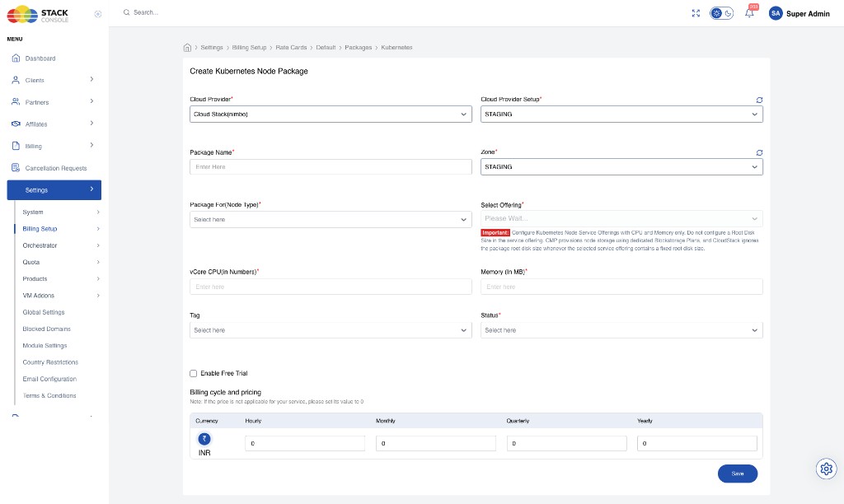Expand the Partners menu chevron
The image size is (844, 504).
click(x=91, y=101)
